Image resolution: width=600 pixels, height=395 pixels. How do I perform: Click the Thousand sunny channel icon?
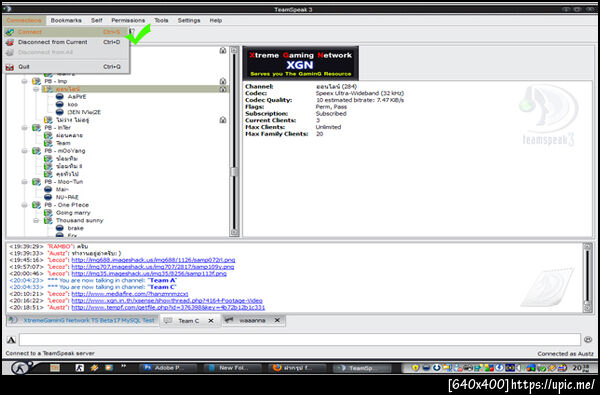point(48,220)
